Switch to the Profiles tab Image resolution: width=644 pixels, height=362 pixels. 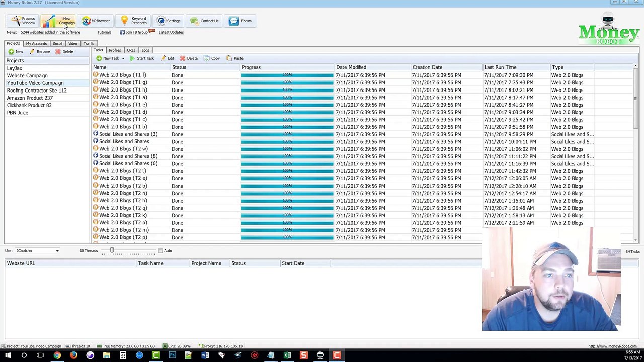(115, 50)
